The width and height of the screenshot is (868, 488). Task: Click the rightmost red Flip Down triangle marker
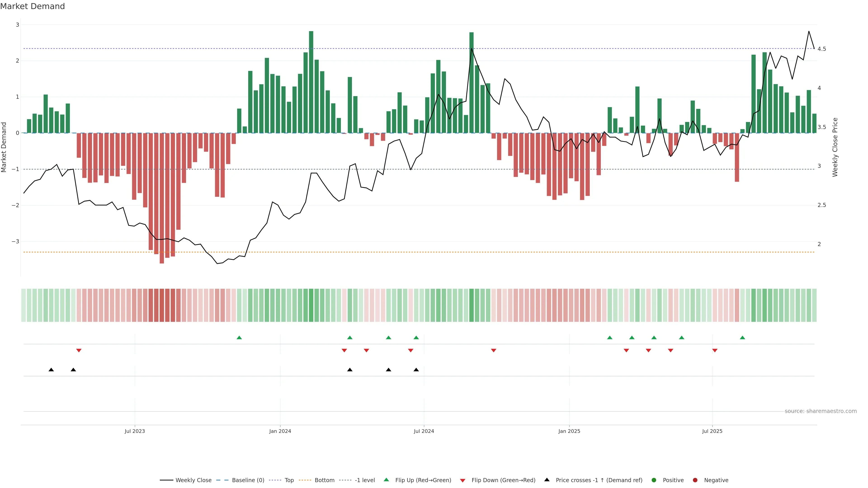pyautogui.click(x=715, y=351)
